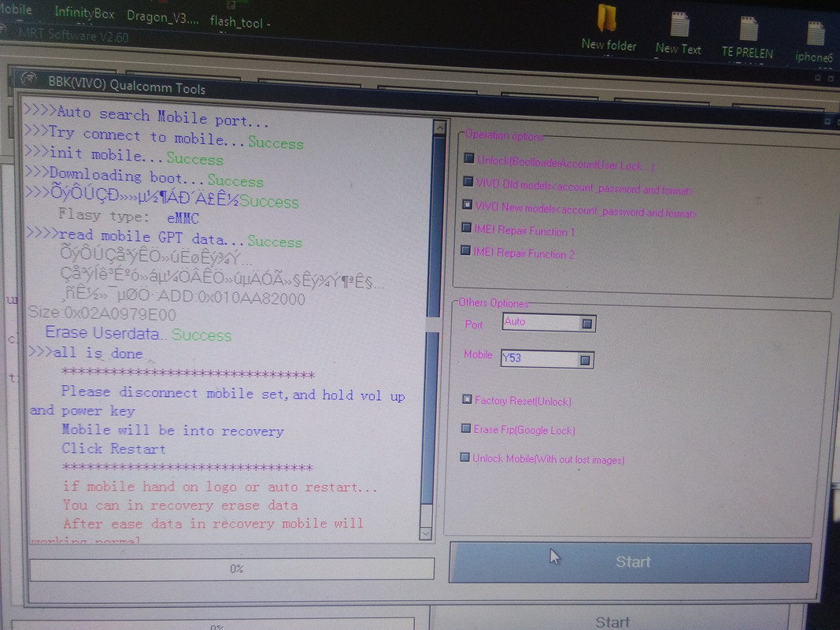The image size is (840, 630).
Task: Open the TE PRELEN desktop file icon
Action: [x=747, y=36]
